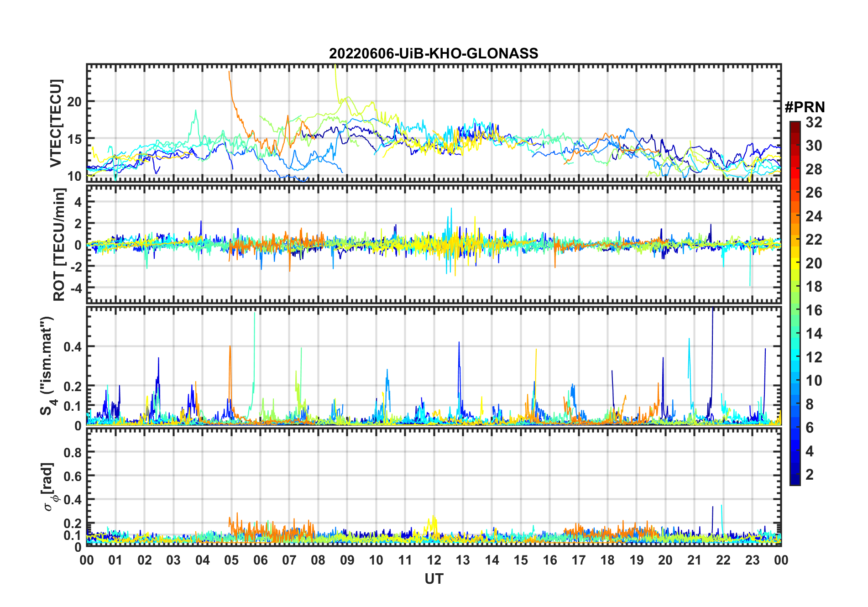Select the ROT [TECU/min] axis label
Viewport: 868px width, 607px height.
59,245
